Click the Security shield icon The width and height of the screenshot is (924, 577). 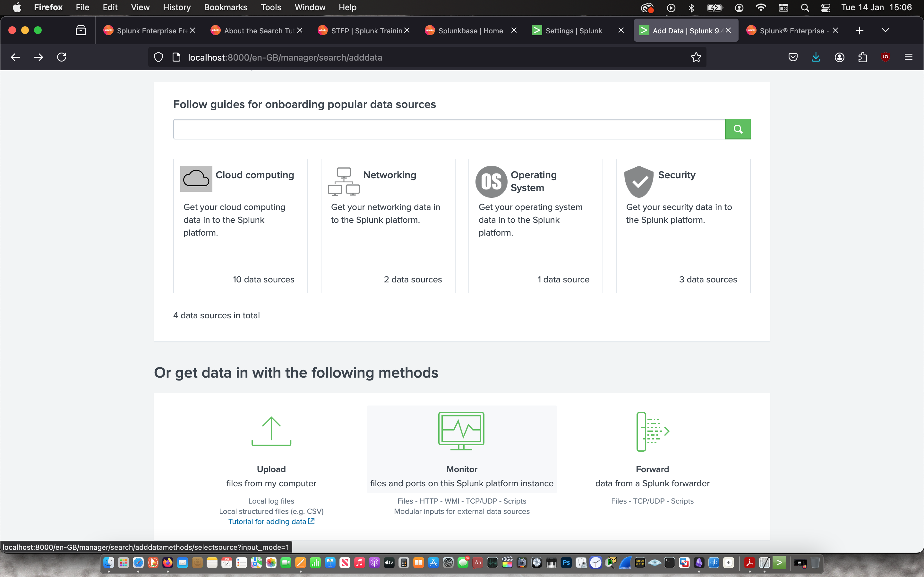coord(639,182)
